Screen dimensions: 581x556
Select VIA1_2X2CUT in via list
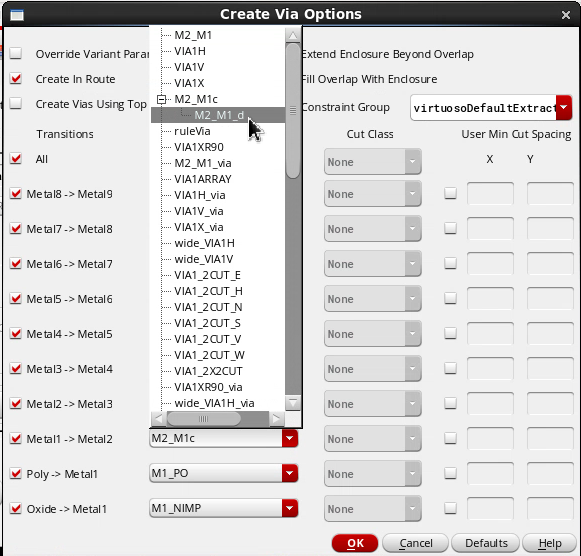tap(208, 371)
